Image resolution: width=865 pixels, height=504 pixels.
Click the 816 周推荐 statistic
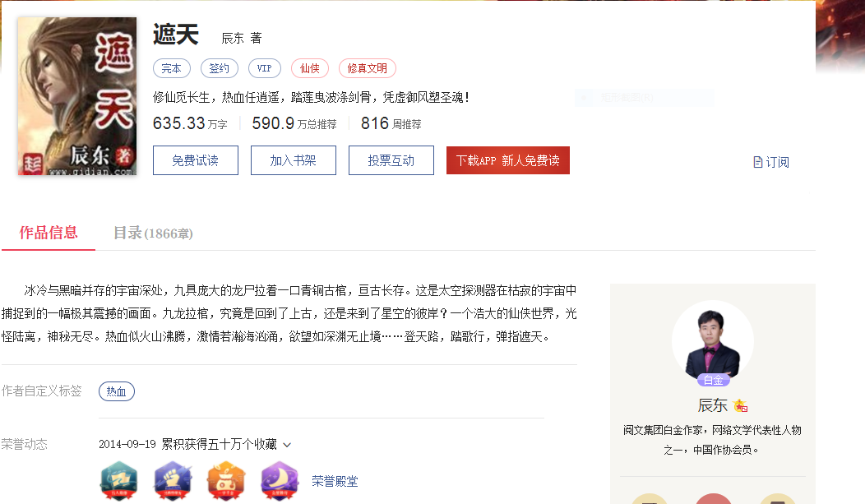click(391, 123)
